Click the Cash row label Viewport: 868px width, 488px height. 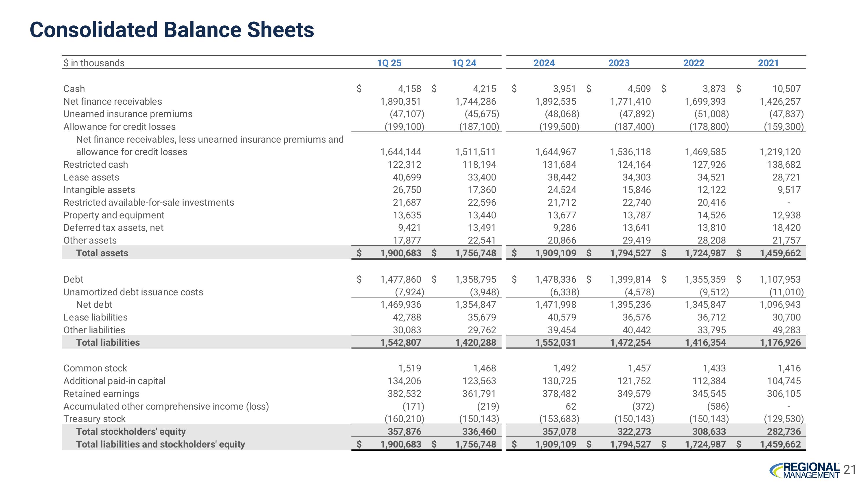[x=74, y=89]
